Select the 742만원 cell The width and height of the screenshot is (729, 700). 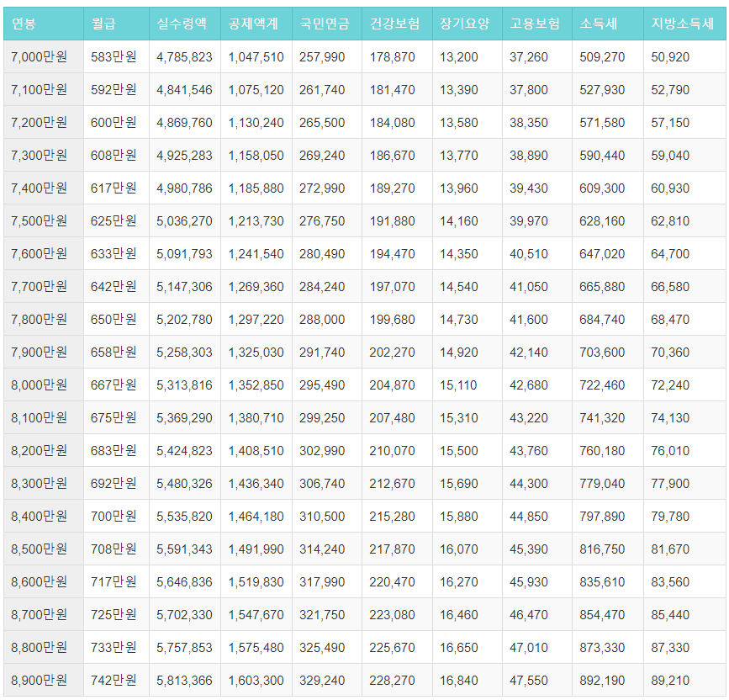click(116, 680)
